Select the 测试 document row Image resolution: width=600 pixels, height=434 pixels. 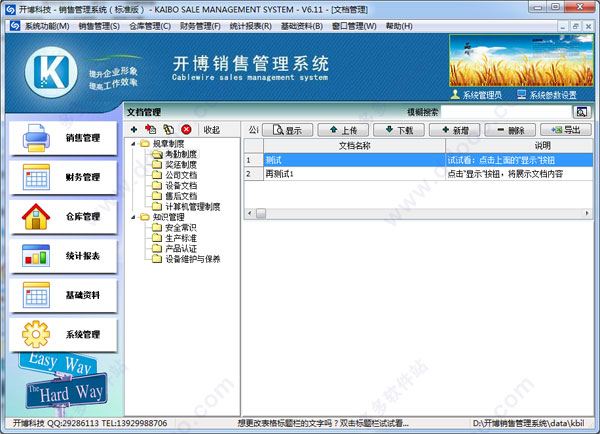pyautogui.click(x=419, y=160)
